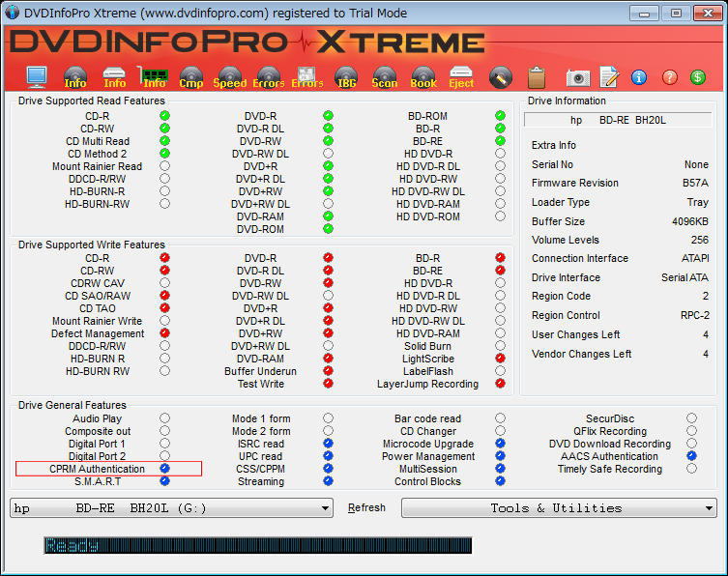The height and width of the screenshot is (576, 728).
Task: Click the 'Loader Type' label
Action: tap(561, 202)
